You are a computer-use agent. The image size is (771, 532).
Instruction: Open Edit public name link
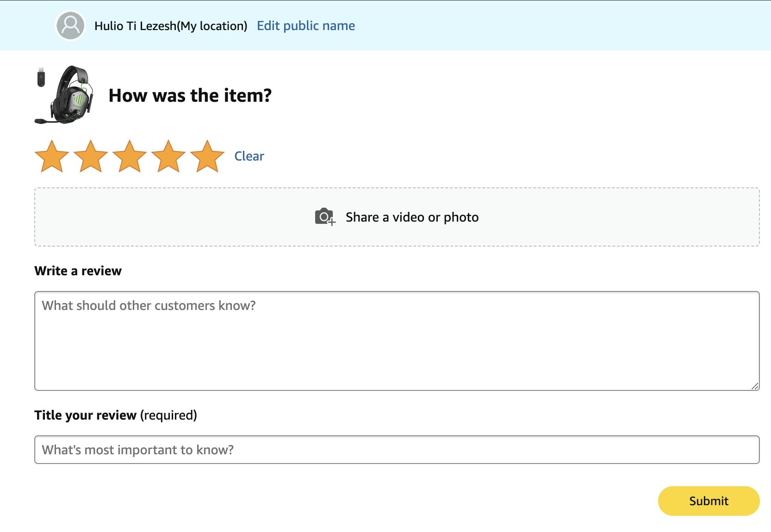[x=306, y=25]
